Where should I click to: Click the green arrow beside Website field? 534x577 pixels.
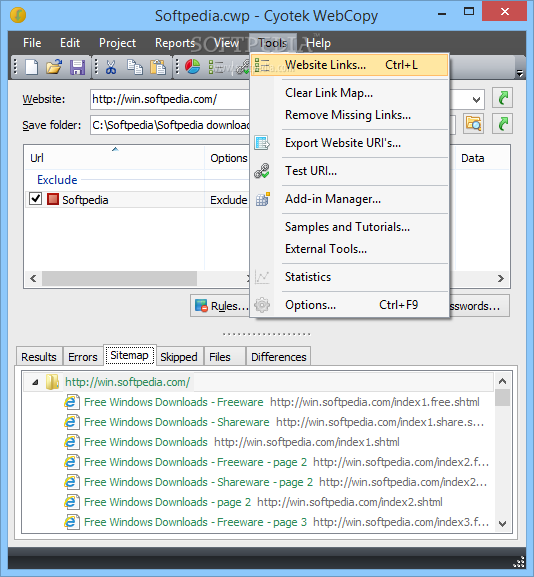click(x=503, y=98)
